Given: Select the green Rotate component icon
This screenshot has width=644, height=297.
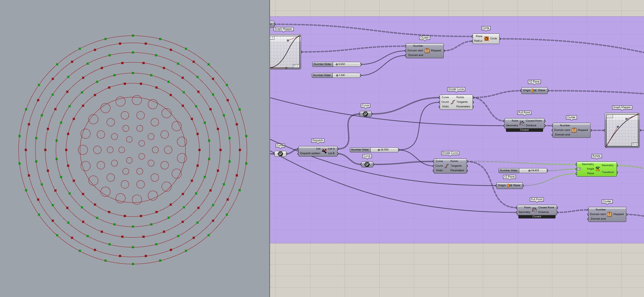Looking at the screenshot, I should 598,169.
